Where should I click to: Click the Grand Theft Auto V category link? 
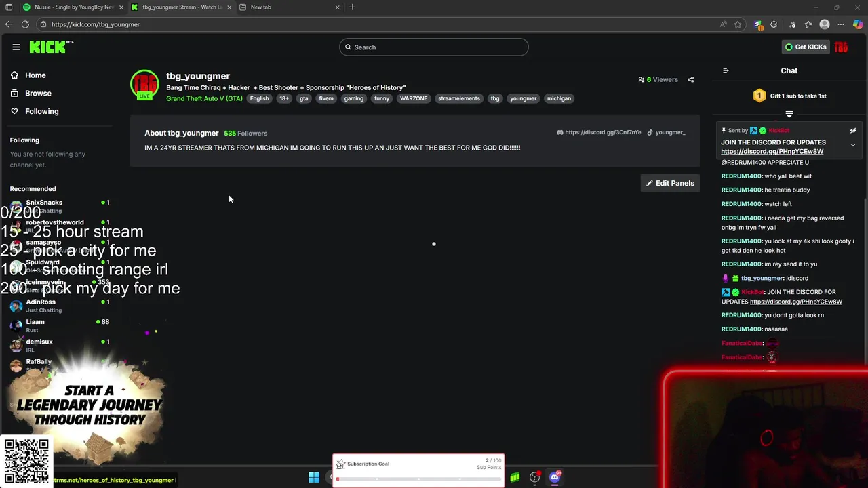pos(204,98)
